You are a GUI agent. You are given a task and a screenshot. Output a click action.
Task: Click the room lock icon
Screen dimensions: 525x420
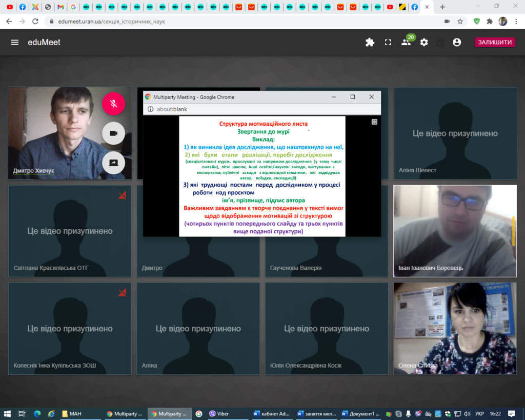(x=440, y=43)
